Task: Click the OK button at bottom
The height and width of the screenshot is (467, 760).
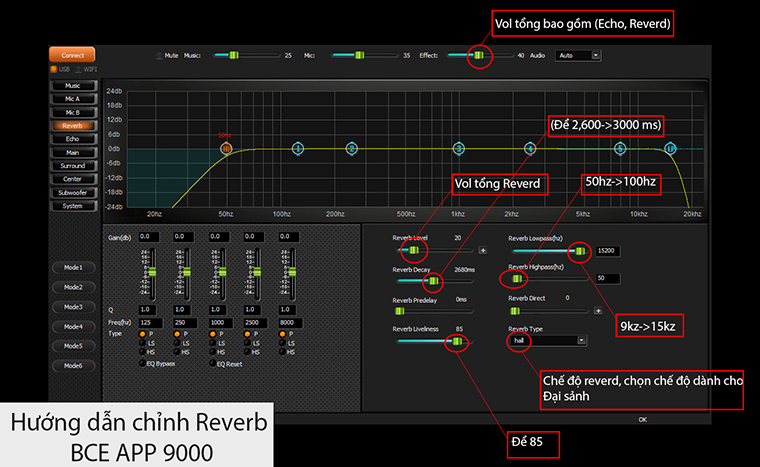Action: [643, 419]
